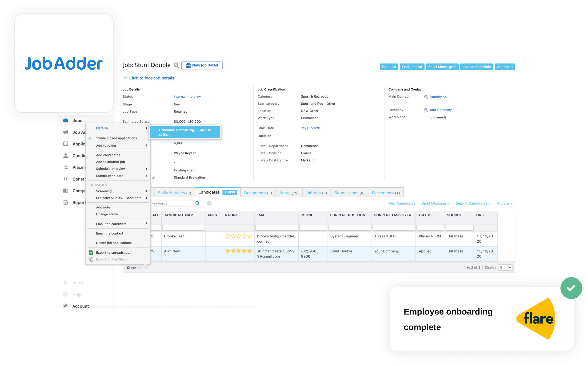
Task: Open the Notes (29) tab
Action: click(x=289, y=193)
